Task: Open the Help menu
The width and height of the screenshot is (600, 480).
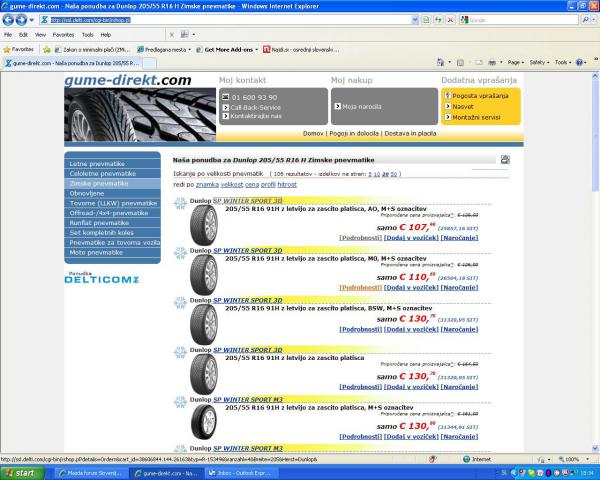Action: click(x=106, y=35)
